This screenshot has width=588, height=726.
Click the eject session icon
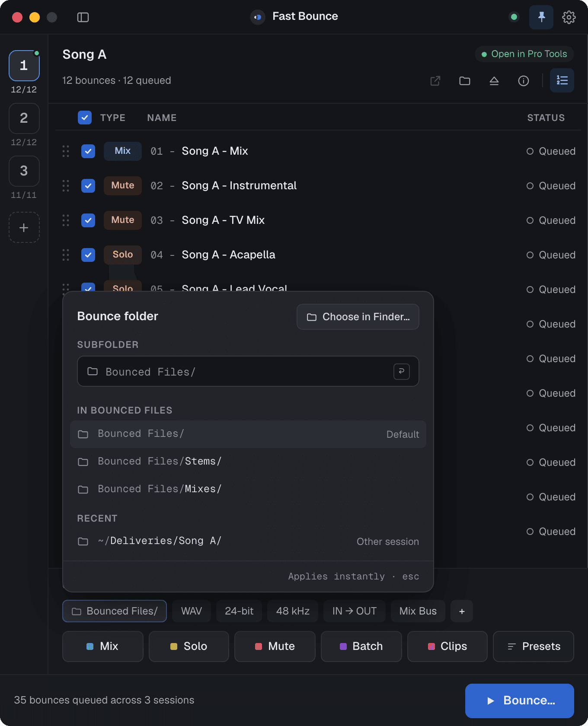coord(494,81)
